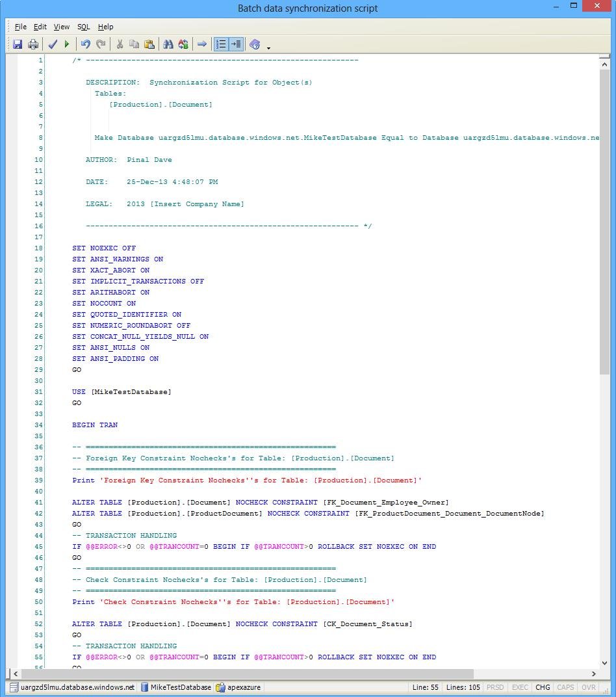
Task: Click the 'BEGIN TRAN' line
Action: (95, 425)
